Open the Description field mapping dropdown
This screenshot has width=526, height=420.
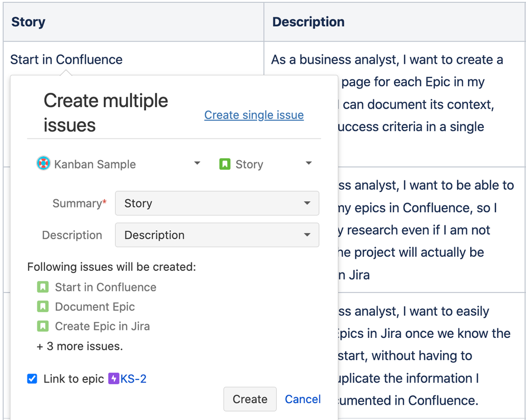(217, 235)
